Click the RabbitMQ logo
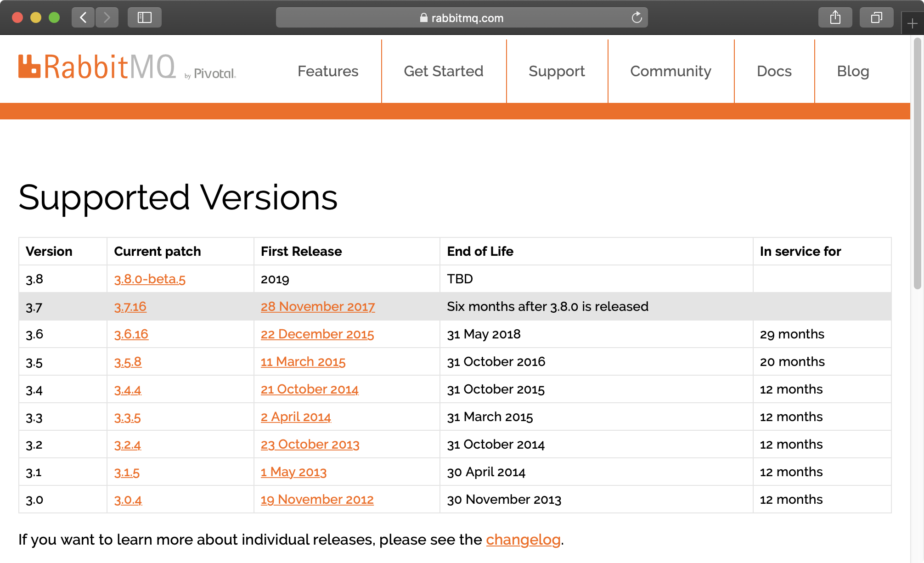This screenshot has width=924, height=563. [x=97, y=67]
